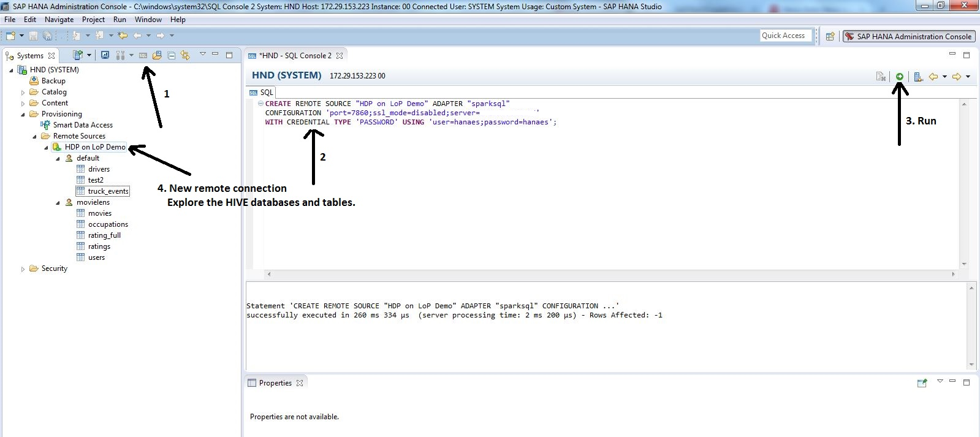Click the choose connection icon in console
This screenshot has height=437, width=980.
tap(918, 77)
